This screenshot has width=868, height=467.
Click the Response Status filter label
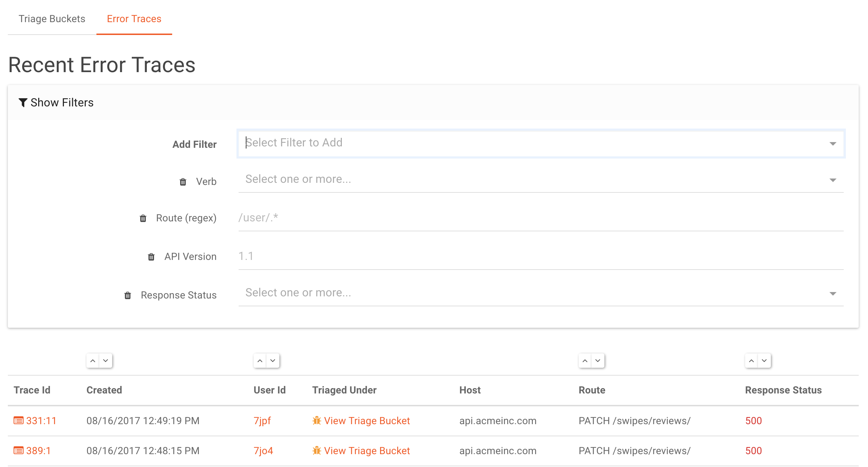[179, 295]
